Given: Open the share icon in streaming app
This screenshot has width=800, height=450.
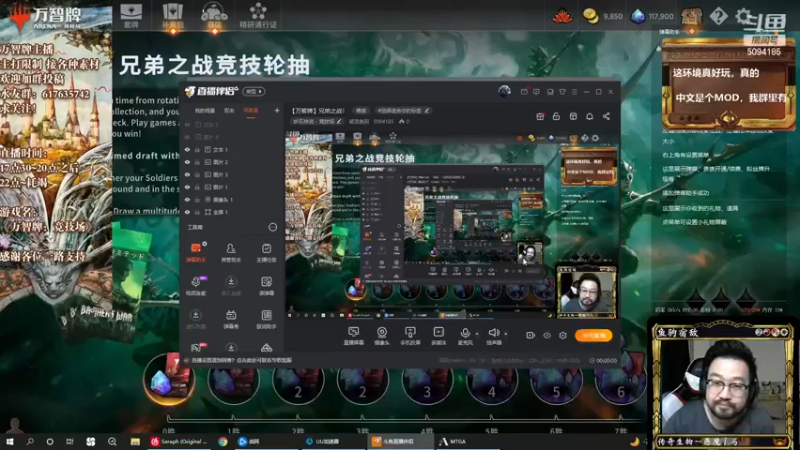Looking at the screenshot, I should [606, 116].
